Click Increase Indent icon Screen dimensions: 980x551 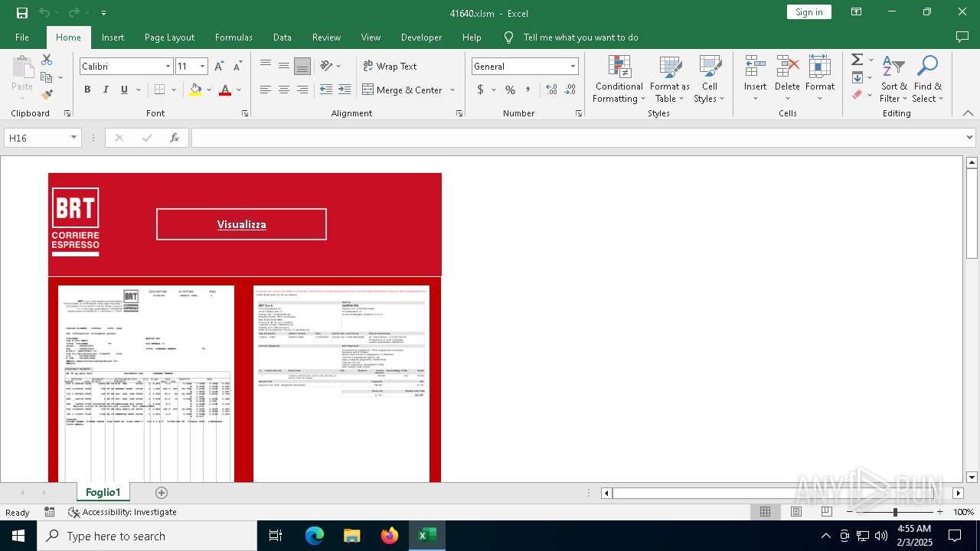345,90
